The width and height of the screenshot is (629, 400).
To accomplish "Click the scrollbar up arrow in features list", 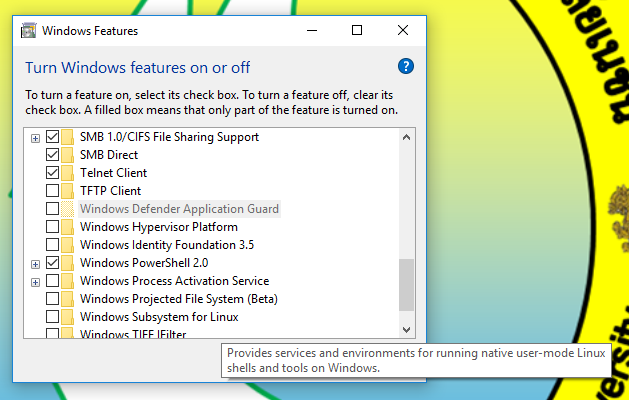I will click(x=406, y=136).
